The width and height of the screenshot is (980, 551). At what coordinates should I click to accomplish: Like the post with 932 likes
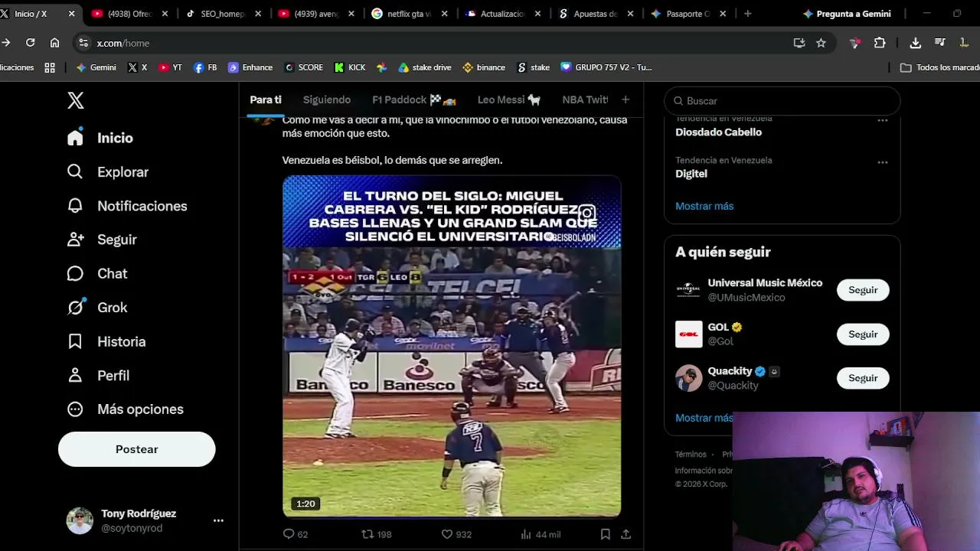(x=456, y=534)
